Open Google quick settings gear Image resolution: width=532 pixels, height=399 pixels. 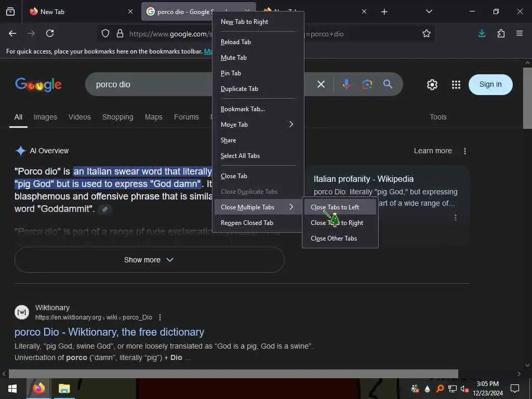click(432, 85)
